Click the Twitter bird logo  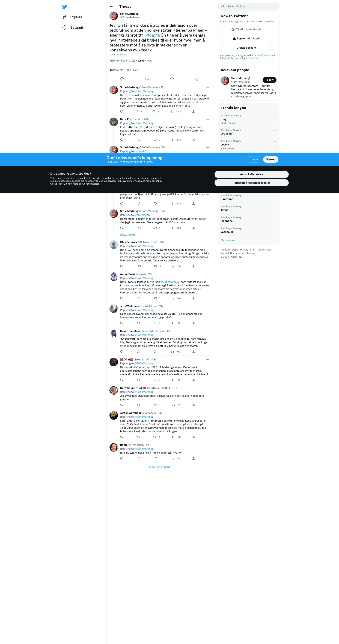tap(65, 7)
